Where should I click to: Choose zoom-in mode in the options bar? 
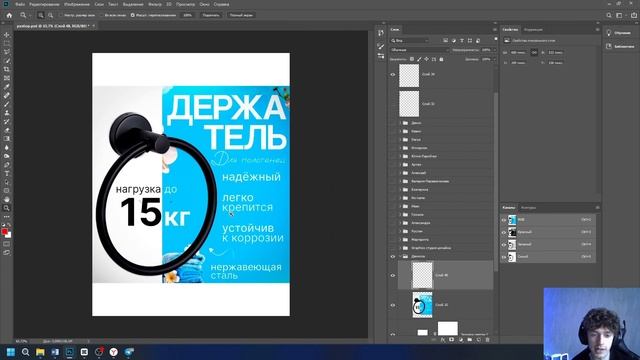pos(41,15)
